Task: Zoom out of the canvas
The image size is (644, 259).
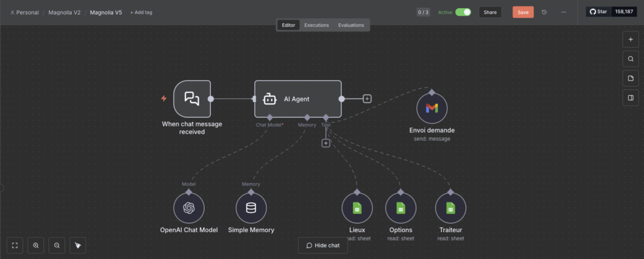Action: pyautogui.click(x=57, y=245)
